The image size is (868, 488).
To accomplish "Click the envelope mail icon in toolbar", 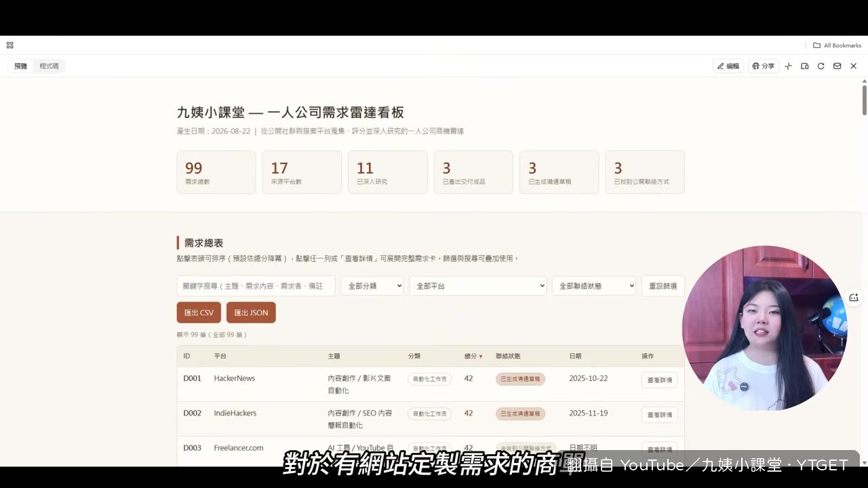I will click(x=837, y=66).
